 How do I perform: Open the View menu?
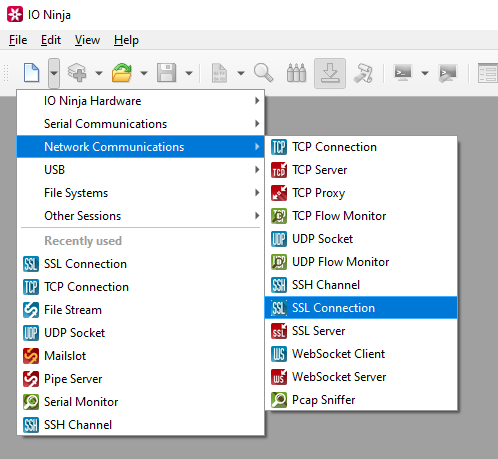(87, 40)
